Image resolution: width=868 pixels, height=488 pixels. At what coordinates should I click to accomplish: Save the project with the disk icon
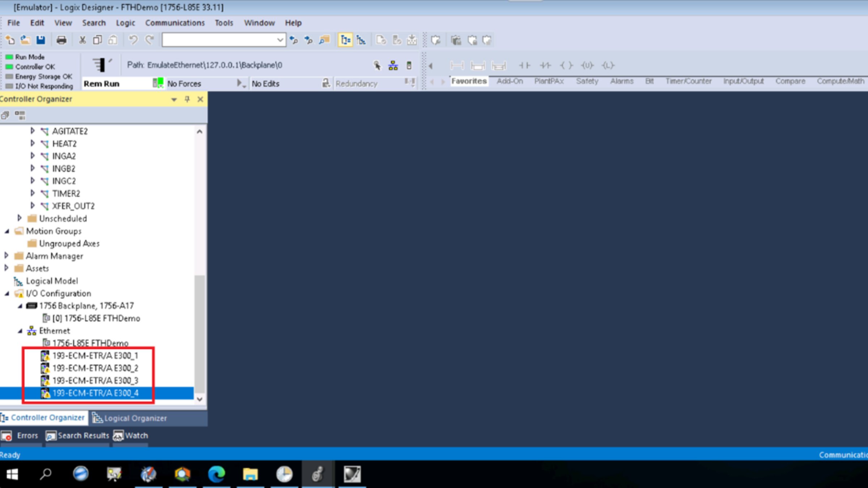pos(41,40)
